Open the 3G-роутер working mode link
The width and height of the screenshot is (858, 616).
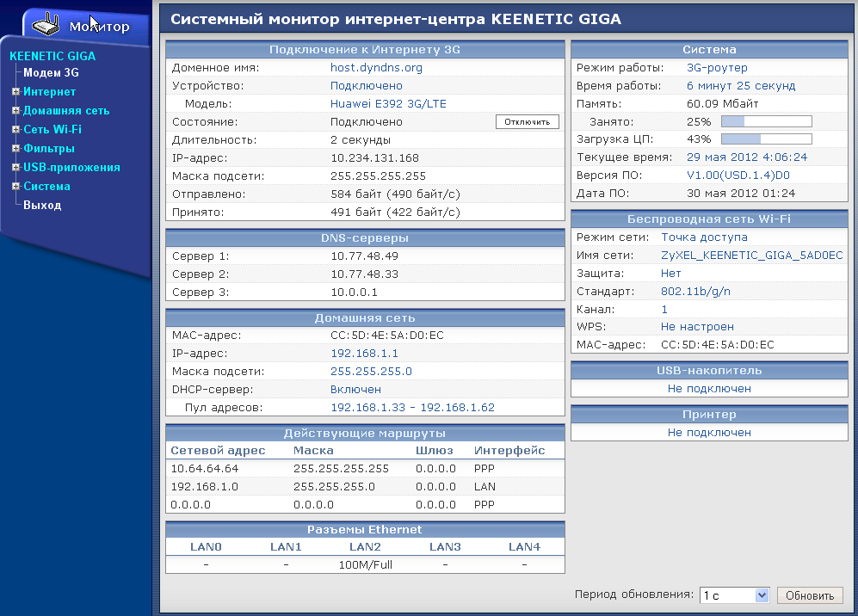pos(717,68)
